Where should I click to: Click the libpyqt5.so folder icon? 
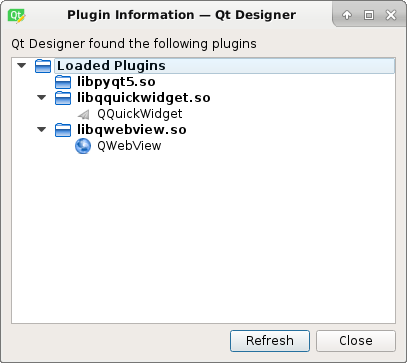tap(63, 82)
